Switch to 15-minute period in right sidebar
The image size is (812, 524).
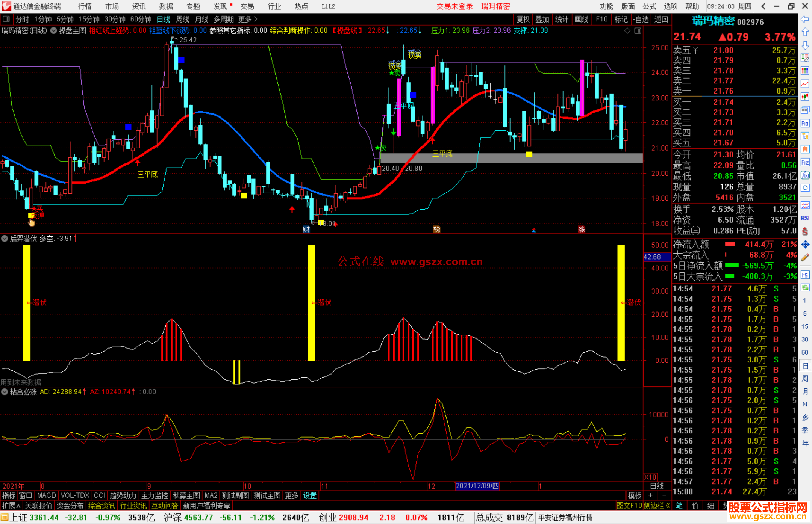805,326
